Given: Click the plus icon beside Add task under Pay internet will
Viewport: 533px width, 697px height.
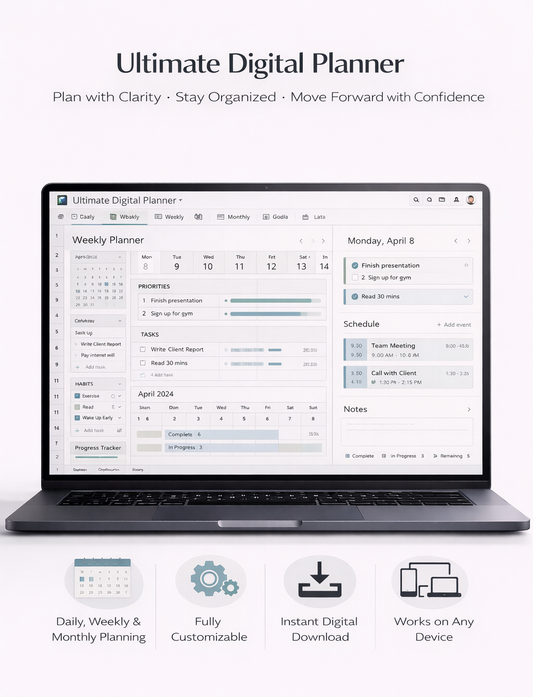Looking at the screenshot, I should tap(78, 367).
